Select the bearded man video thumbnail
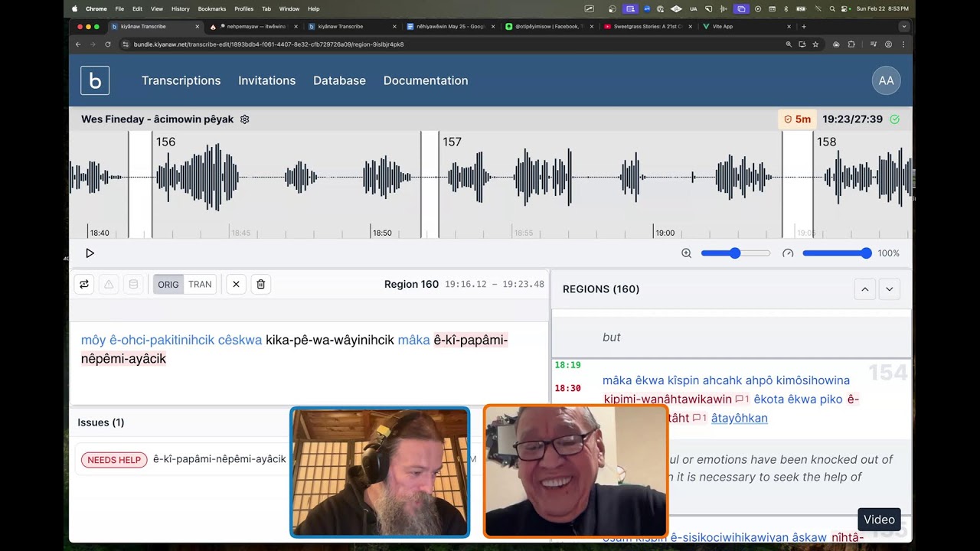The image size is (980, 551). pyautogui.click(x=380, y=472)
